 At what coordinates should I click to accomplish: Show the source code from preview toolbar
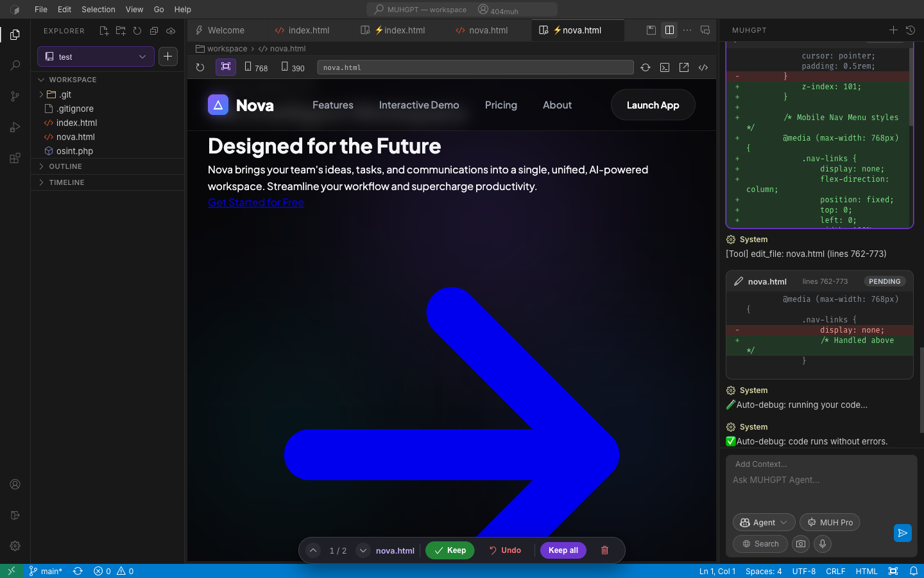[703, 67]
